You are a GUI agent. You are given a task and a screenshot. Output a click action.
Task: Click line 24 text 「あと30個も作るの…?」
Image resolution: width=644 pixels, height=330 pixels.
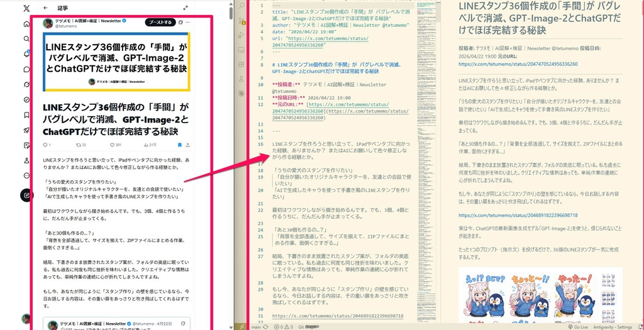coord(299,230)
